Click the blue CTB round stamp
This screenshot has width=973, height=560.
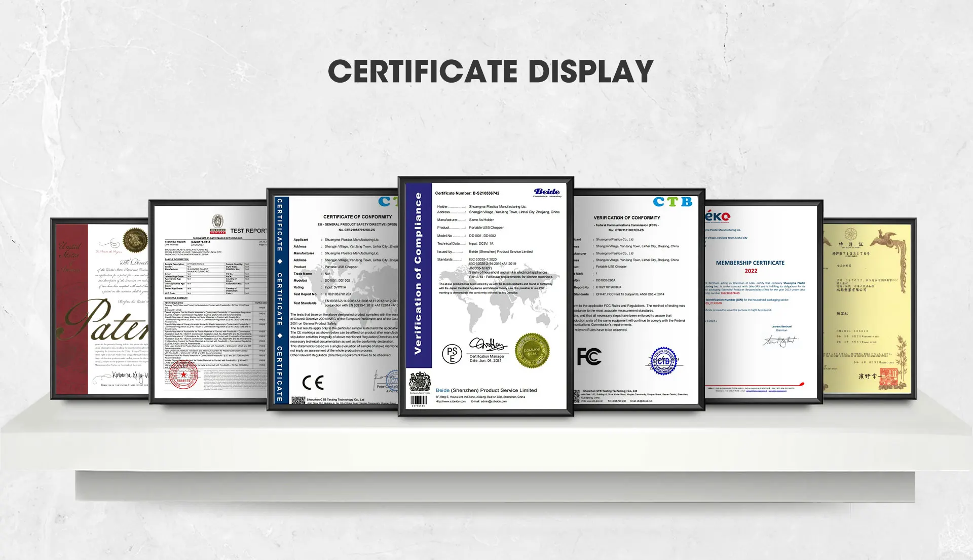point(663,361)
